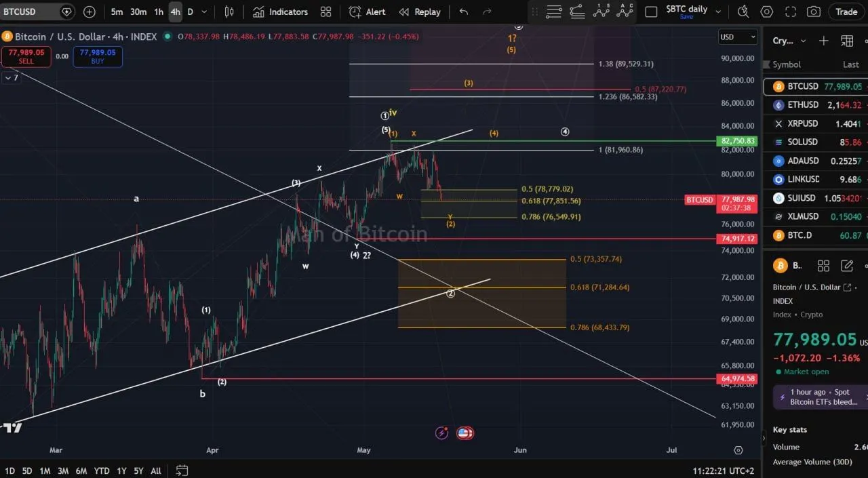868x478 pixels.
Task: Select the 6M date range
Action: pos(81,471)
